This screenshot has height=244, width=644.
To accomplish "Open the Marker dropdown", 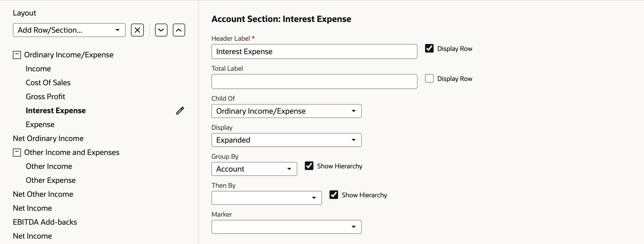I will pos(287,227).
